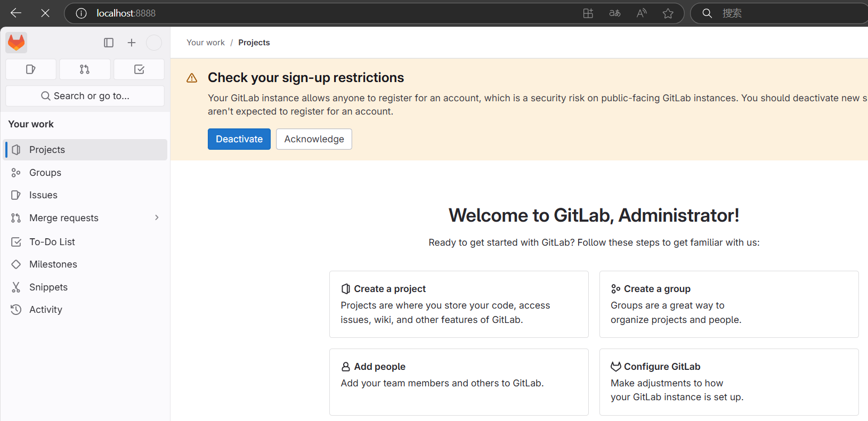The height and width of the screenshot is (421, 868).
Task: Click the Groups sidebar icon
Action: [16, 173]
